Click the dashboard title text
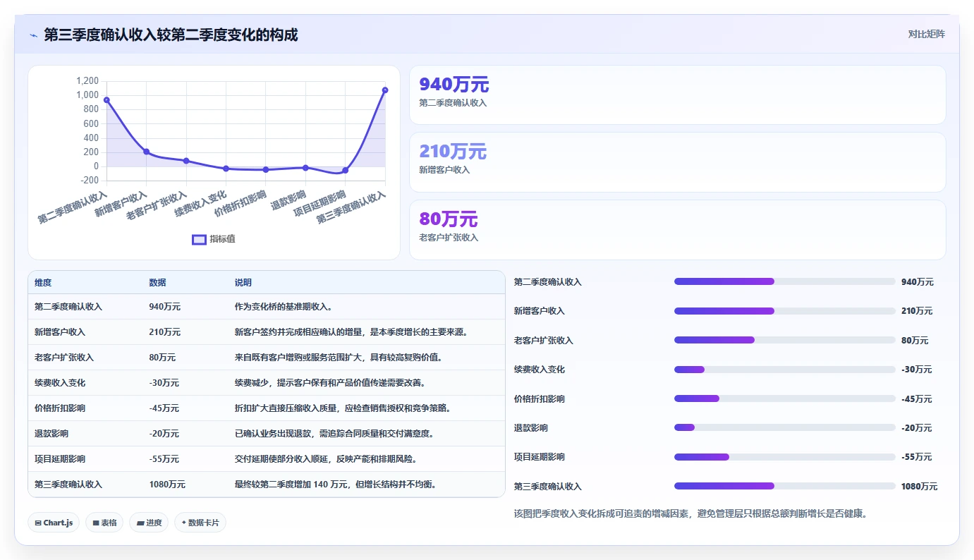Viewport: 974px width, 560px height. point(171,35)
